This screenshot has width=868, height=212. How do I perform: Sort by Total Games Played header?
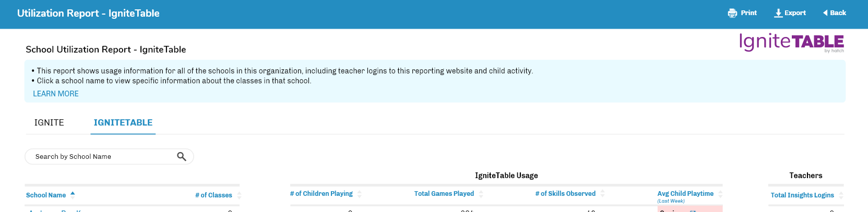click(444, 194)
